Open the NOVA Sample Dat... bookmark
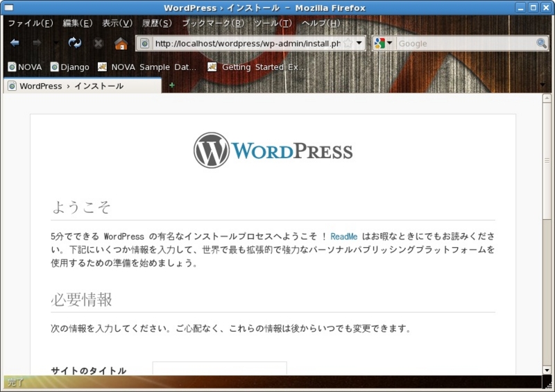 pyautogui.click(x=147, y=67)
